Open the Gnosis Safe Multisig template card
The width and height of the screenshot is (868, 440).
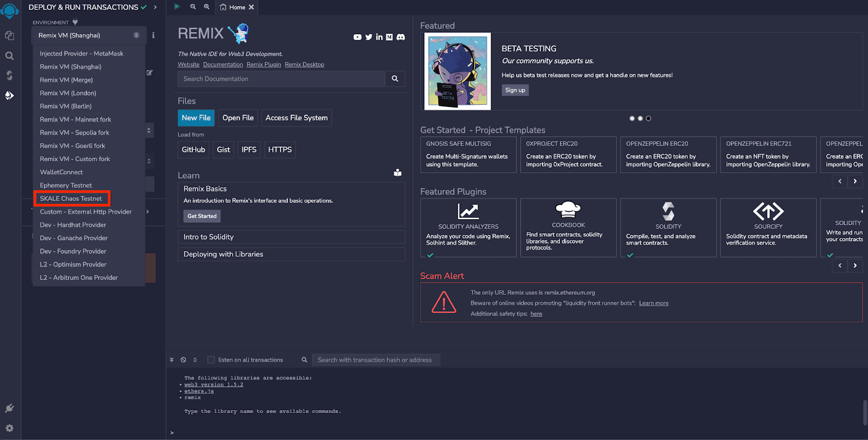click(469, 155)
